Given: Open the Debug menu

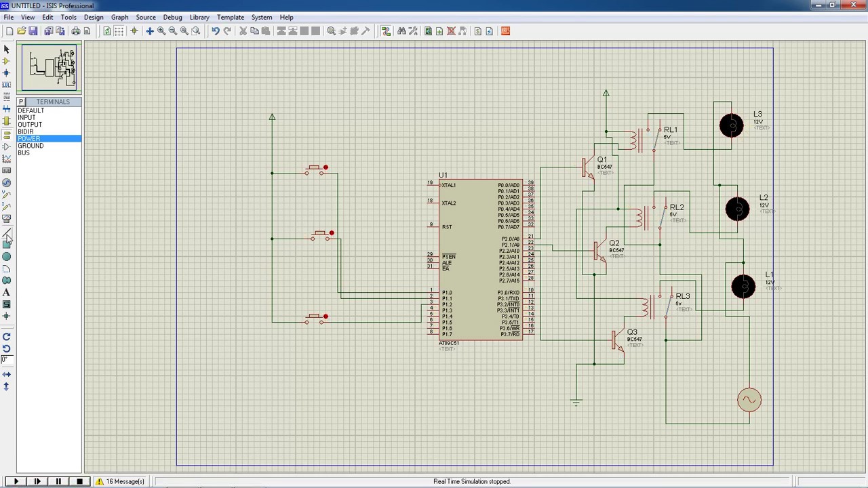Looking at the screenshot, I should (x=172, y=17).
